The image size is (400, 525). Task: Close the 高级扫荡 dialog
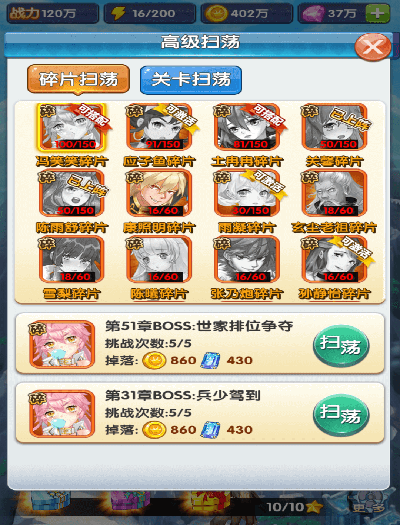(x=373, y=47)
